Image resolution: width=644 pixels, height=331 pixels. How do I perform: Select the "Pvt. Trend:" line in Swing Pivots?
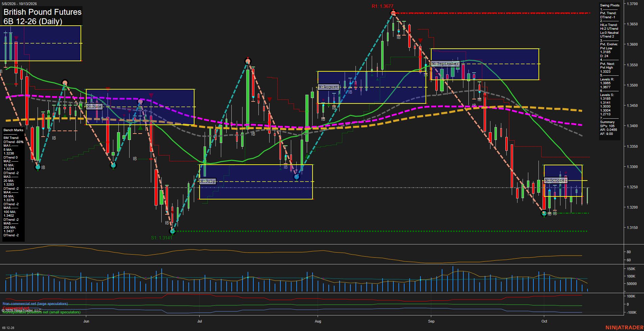coord(608,13)
